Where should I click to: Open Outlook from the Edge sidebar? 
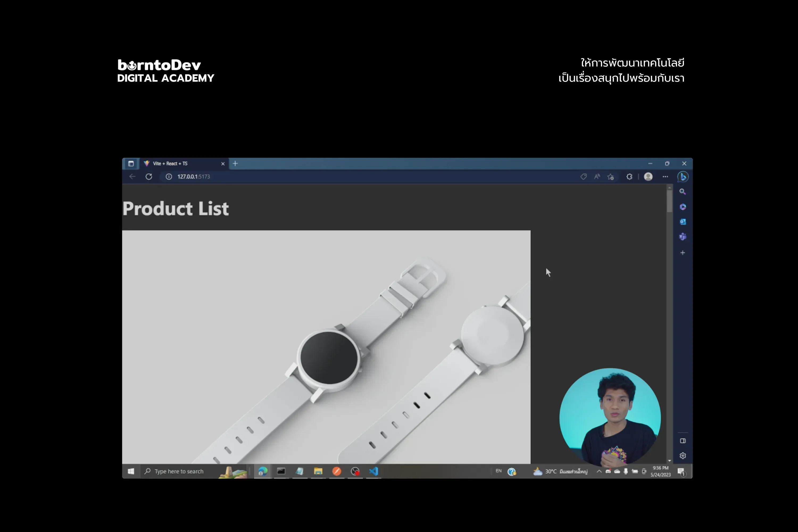tap(683, 222)
